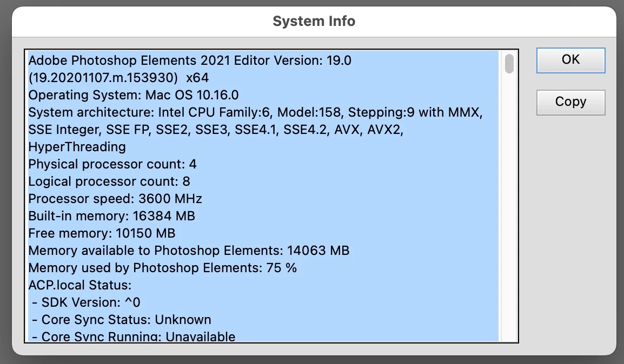Click 'Processor speed: 3600 MHz' line
The image size is (624, 364).
click(115, 199)
